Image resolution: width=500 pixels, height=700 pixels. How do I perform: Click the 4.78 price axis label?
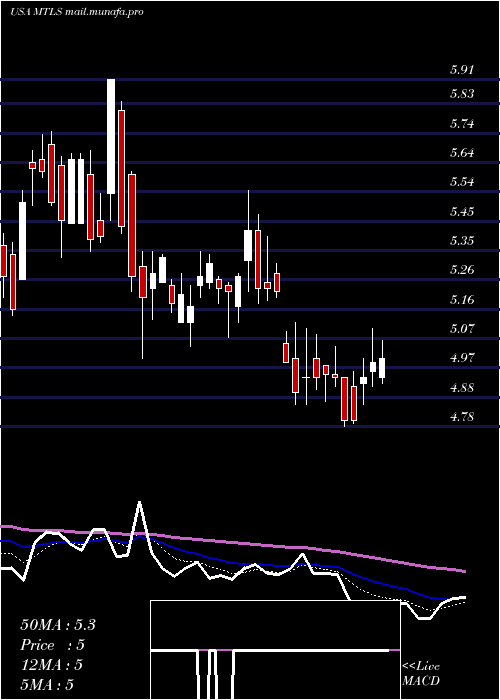462,417
